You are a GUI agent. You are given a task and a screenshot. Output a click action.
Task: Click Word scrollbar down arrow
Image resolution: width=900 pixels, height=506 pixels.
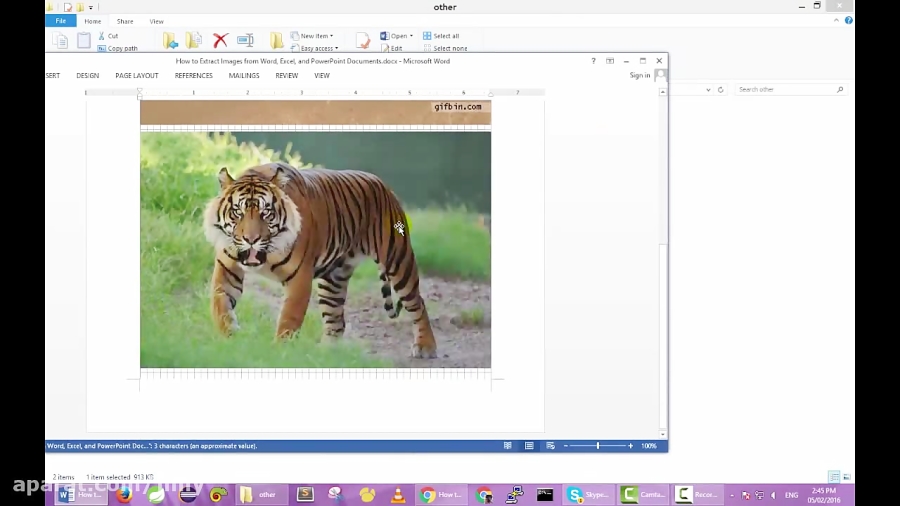(663, 434)
